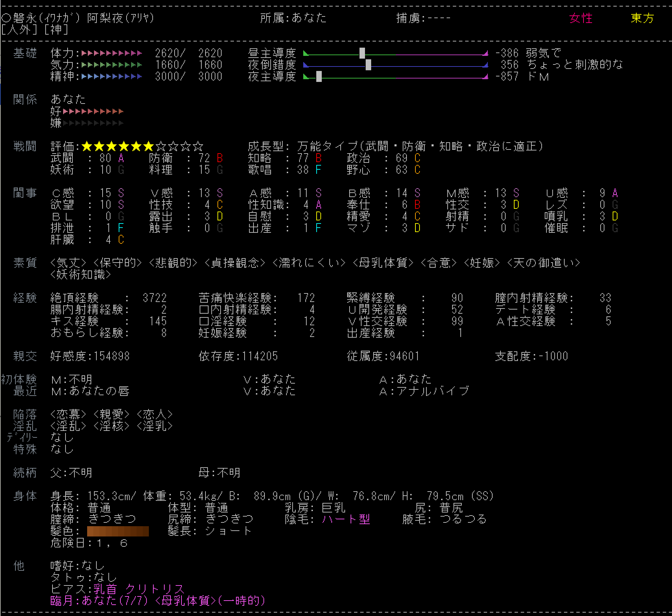Click the 夜倒錯度 slider handle
The width and height of the screenshot is (672, 616).
[x=368, y=65]
